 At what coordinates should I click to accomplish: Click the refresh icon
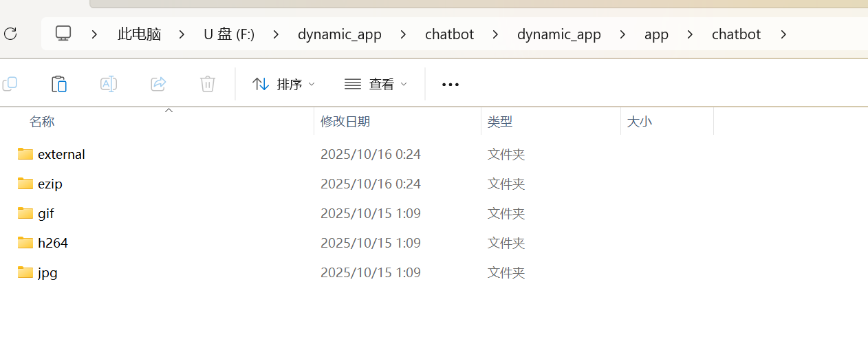10,34
